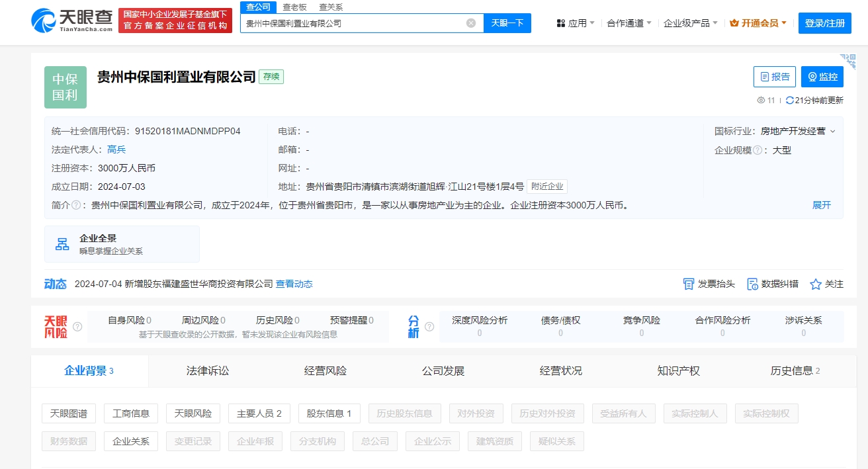
Task: Open 竞争风险 analysis item
Action: pyautogui.click(x=642, y=326)
